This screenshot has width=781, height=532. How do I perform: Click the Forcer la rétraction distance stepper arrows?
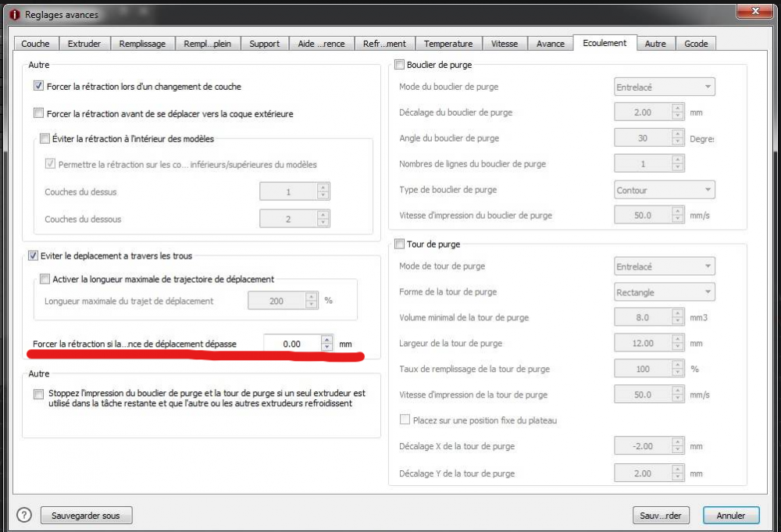point(327,344)
